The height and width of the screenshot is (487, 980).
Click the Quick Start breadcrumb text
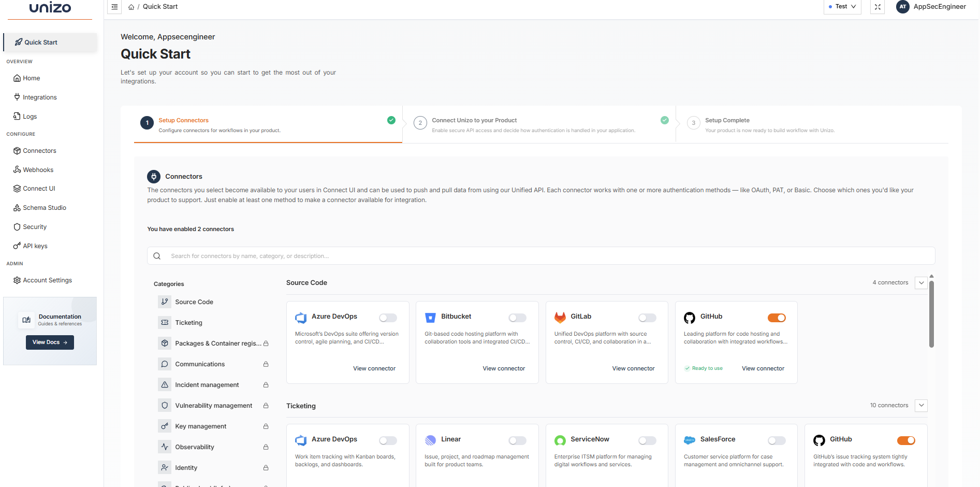160,7
